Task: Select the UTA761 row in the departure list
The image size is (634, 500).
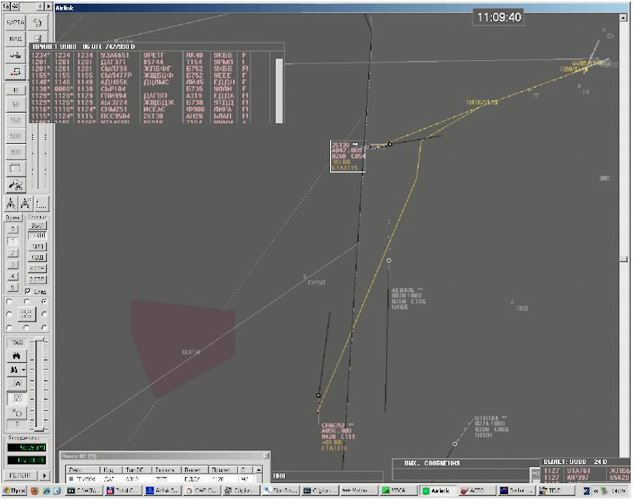Action: pos(586,470)
